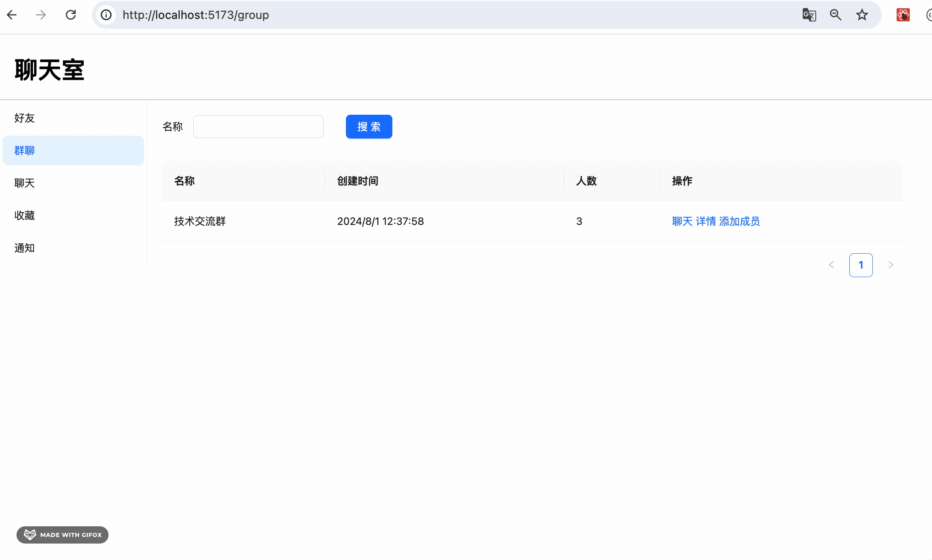Open the 好友 sidebar menu item

[x=25, y=118]
